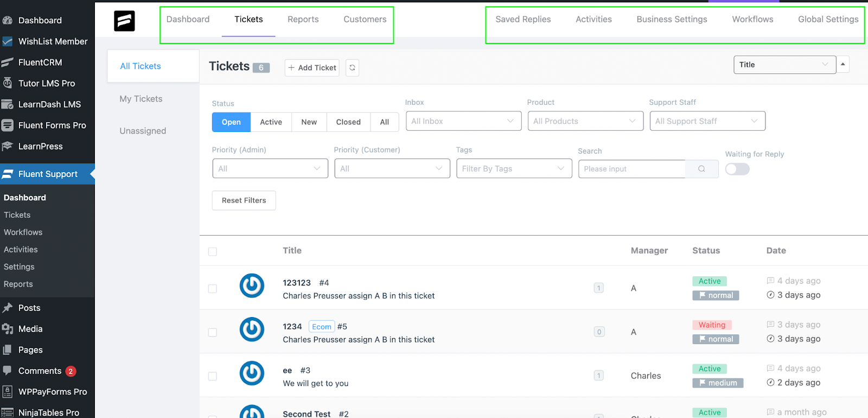Open the Title sort dropdown
Image resolution: width=868 pixels, height=418 pixels.
(785, 65)
